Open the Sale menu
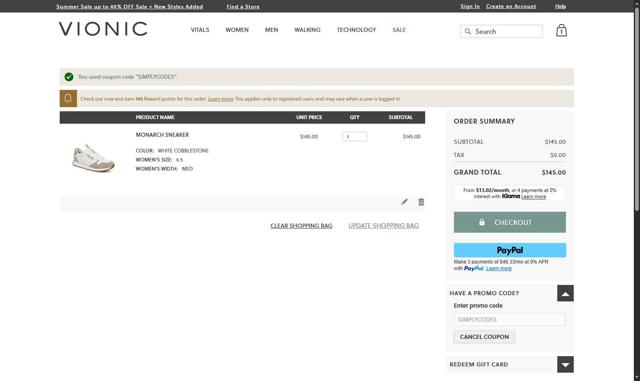The height and width of the screenshot is (381, 640). (399, 30)
